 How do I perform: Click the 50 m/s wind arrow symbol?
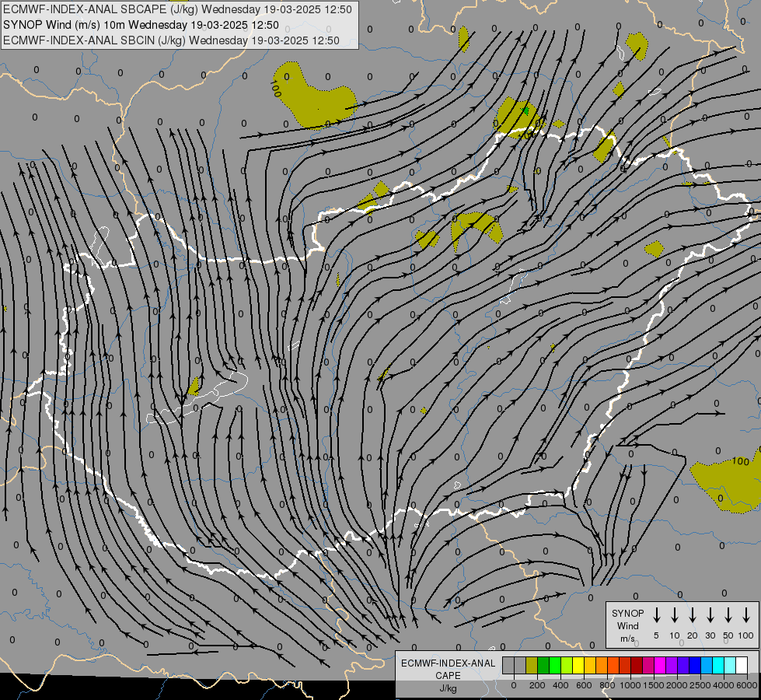point(728,615)
